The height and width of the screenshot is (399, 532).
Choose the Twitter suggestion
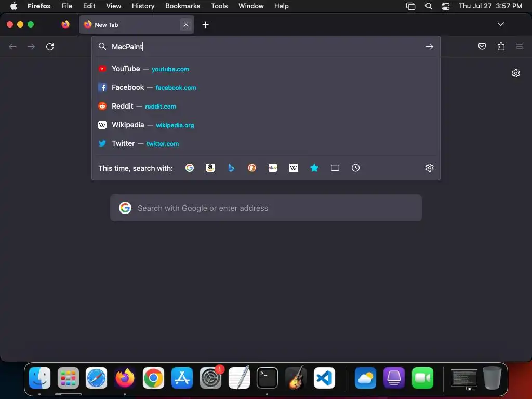click(266, 143)
